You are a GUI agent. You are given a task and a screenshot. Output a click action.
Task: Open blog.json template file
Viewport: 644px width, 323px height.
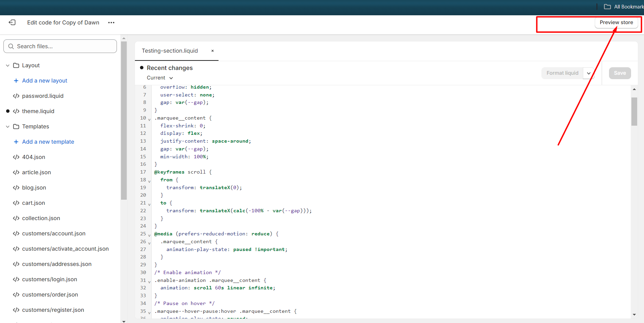pyautogui.click(x=34, y=187)
